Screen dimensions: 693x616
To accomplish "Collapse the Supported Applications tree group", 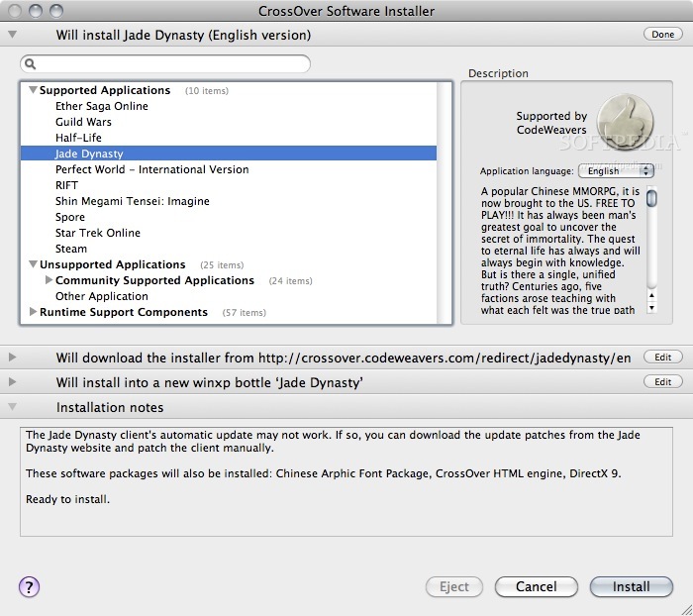I will coord(33,90).
